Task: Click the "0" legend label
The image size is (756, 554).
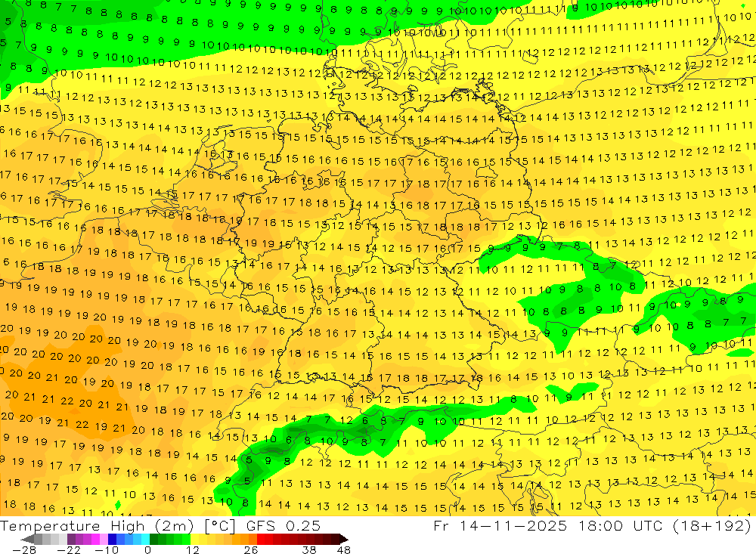Action: click(147, 549)
